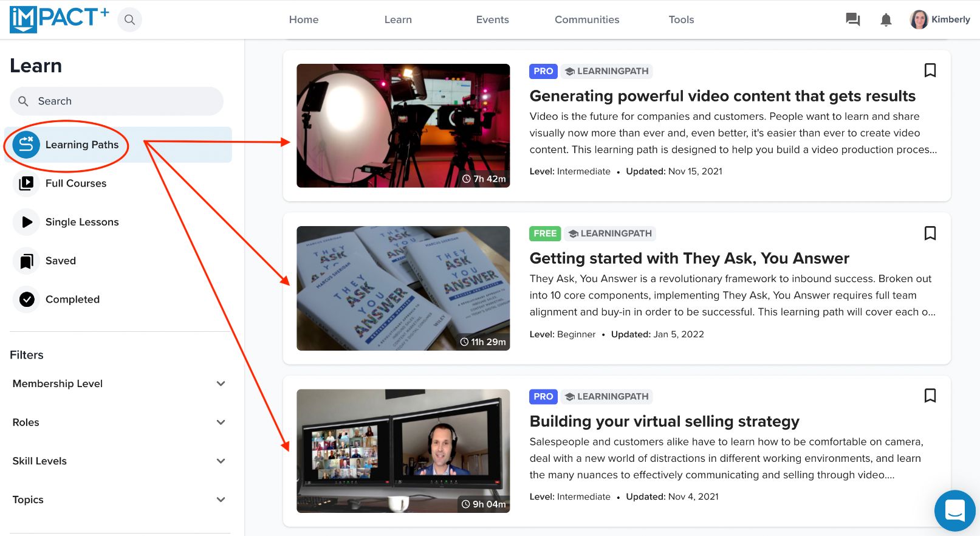Click the PRO badge on video content card
Screen dimensions: 980x536
coord(543,71)
